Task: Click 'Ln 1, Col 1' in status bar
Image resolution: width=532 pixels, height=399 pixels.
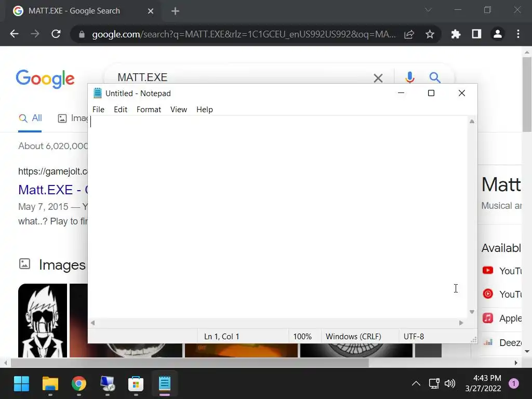Action: [x=221, y=337]
